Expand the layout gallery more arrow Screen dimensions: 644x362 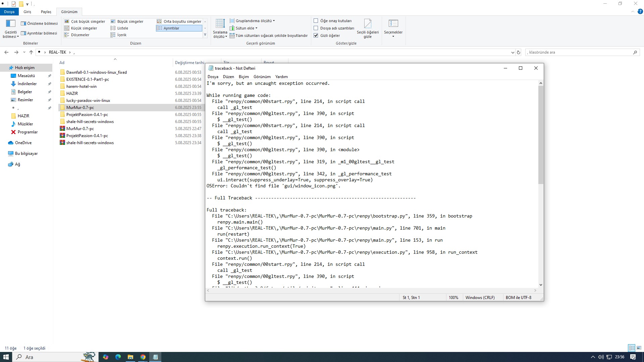pyautogui.click(x=205, y=35)
